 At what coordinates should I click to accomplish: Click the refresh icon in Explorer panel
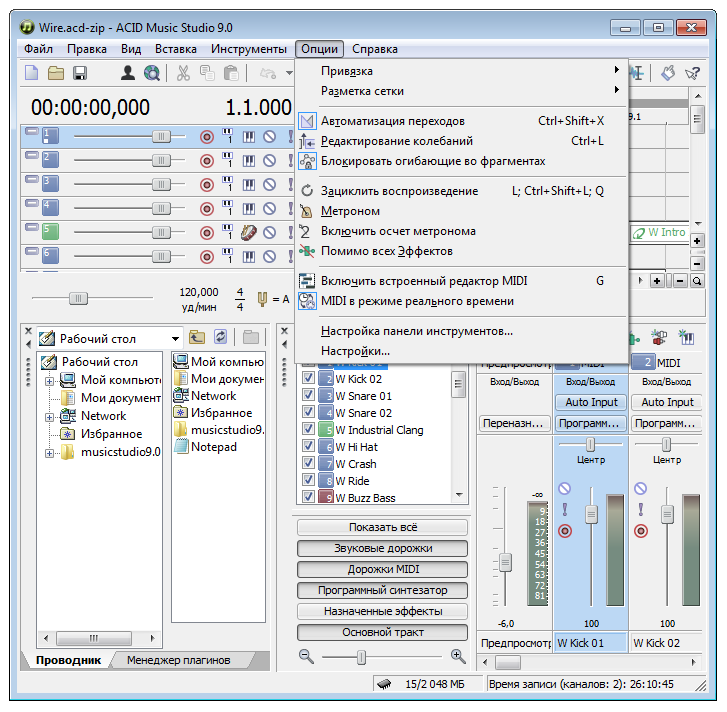220,337
